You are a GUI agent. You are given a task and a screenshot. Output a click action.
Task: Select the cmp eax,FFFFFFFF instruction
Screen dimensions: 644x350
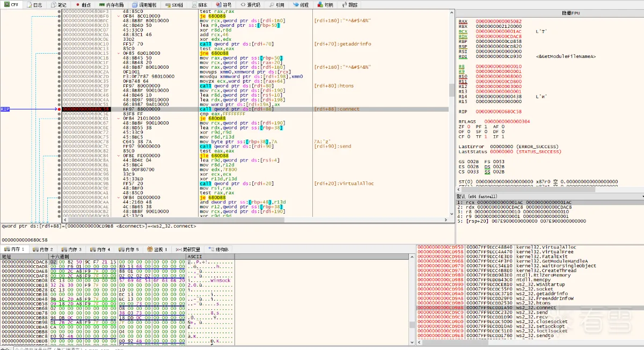tap(222, 114)
